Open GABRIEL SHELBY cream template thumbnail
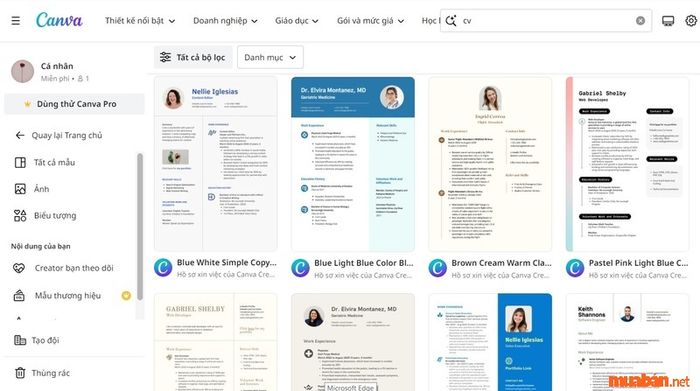700x391 pixels. (216, 342)
